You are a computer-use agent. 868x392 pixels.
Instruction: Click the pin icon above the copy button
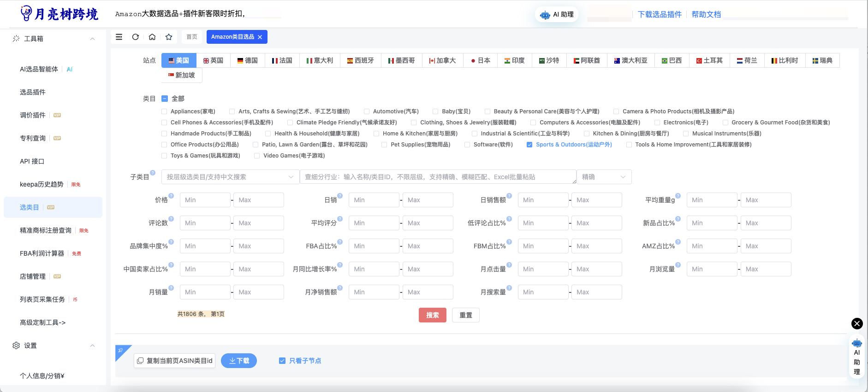(121, 350)
